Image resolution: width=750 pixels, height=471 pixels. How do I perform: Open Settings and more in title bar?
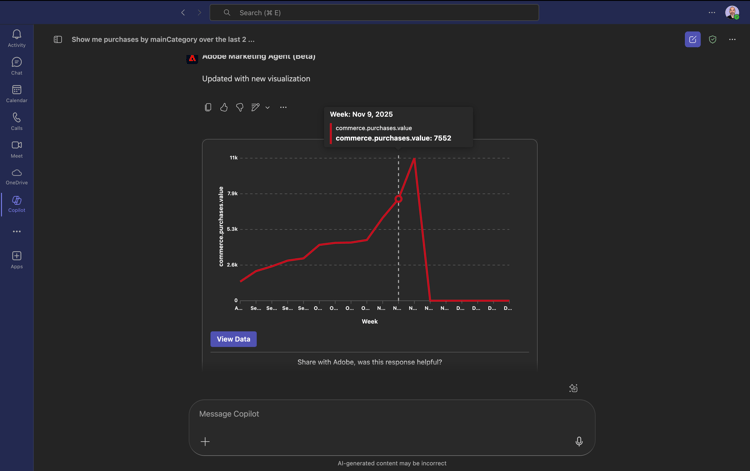[x=712, y=12]
